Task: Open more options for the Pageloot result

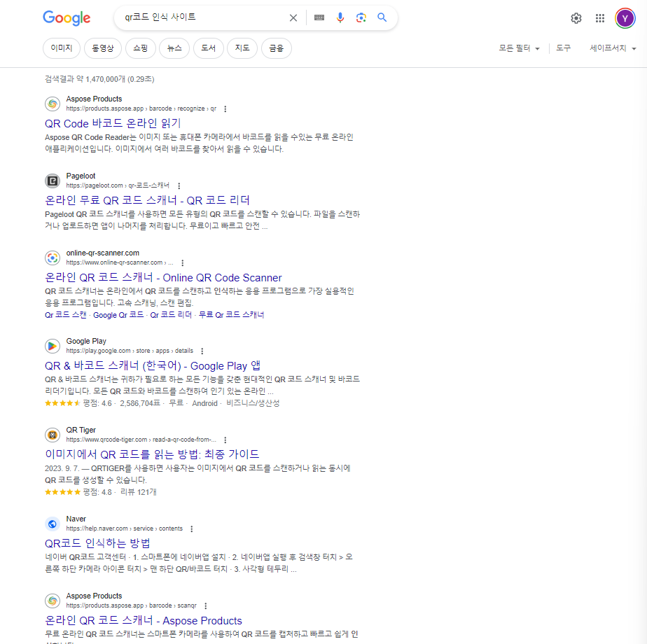Action: pyautogui.click(x=179, y=185)
